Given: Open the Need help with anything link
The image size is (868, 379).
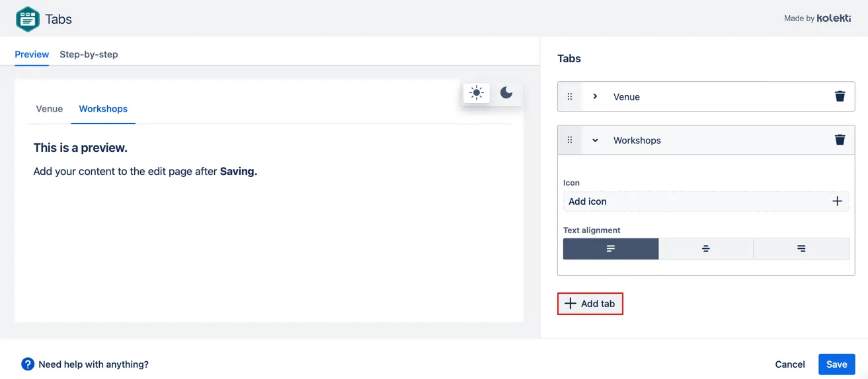Looking at the screenshot, I should (x=93, y=364).
